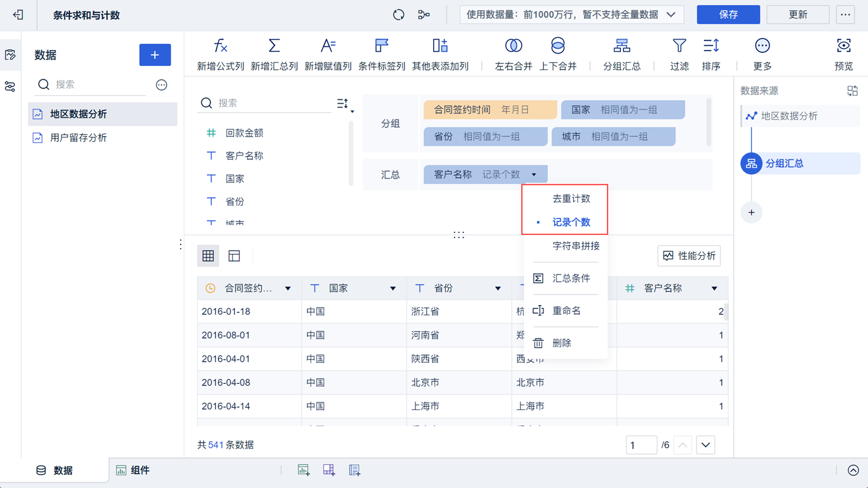Open 其他表添加列 tool
868x488 pixels.
click(440, 54)
